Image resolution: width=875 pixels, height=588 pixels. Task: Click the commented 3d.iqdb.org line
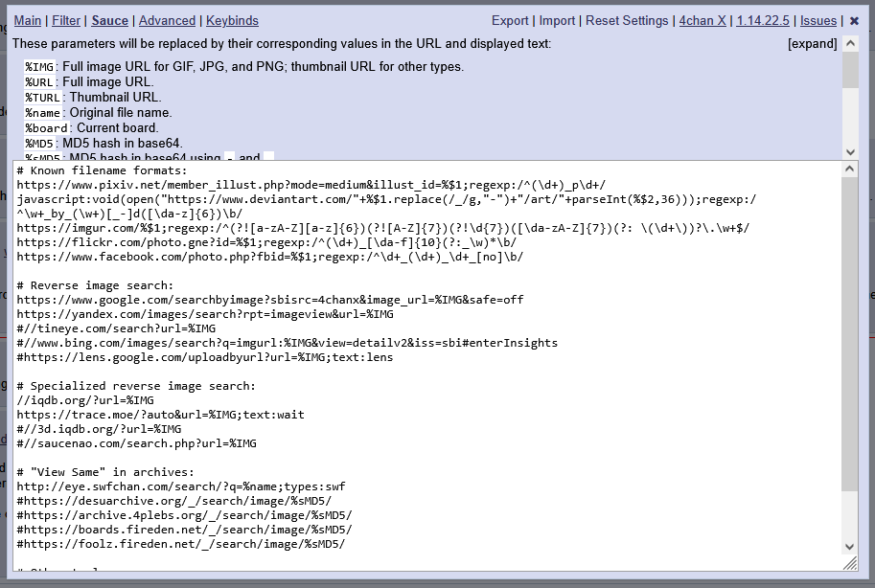tap(99, 429)
